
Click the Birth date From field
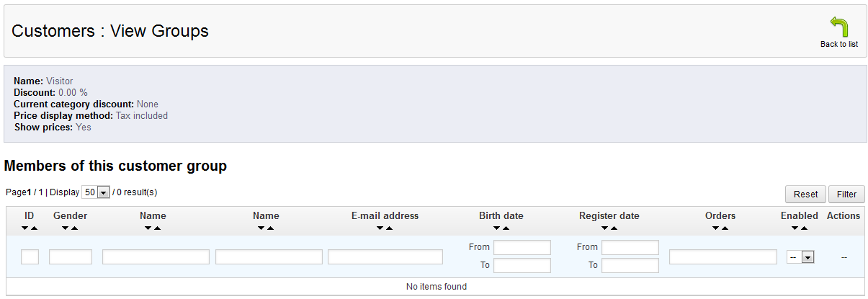click(x=522, y=248)
